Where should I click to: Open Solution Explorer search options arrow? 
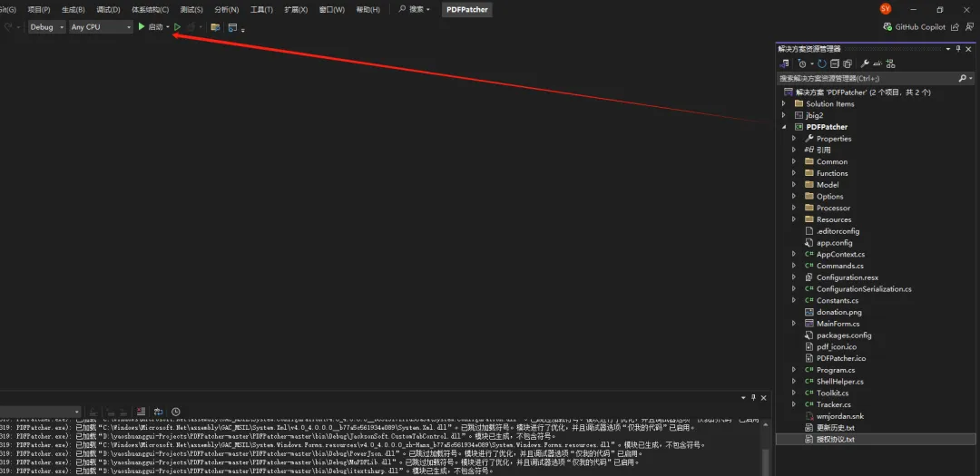pyautogui.click(x=970, y=79)
